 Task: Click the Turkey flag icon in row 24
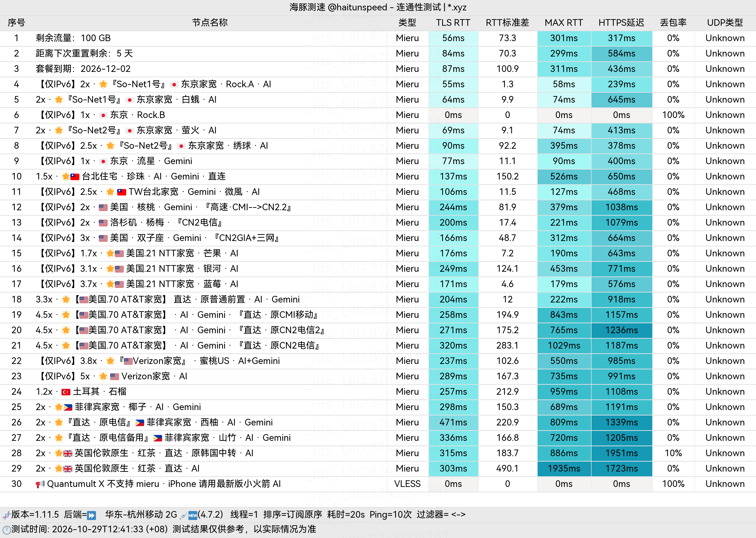tap(66, 392)
